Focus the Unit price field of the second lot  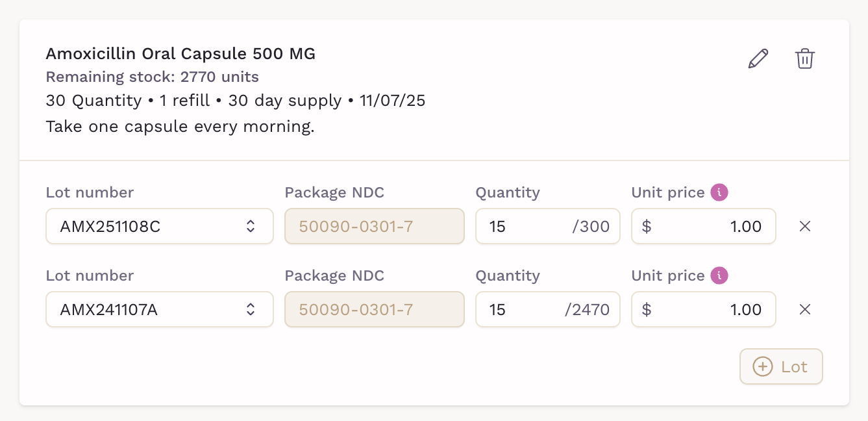tap(708, 309)
